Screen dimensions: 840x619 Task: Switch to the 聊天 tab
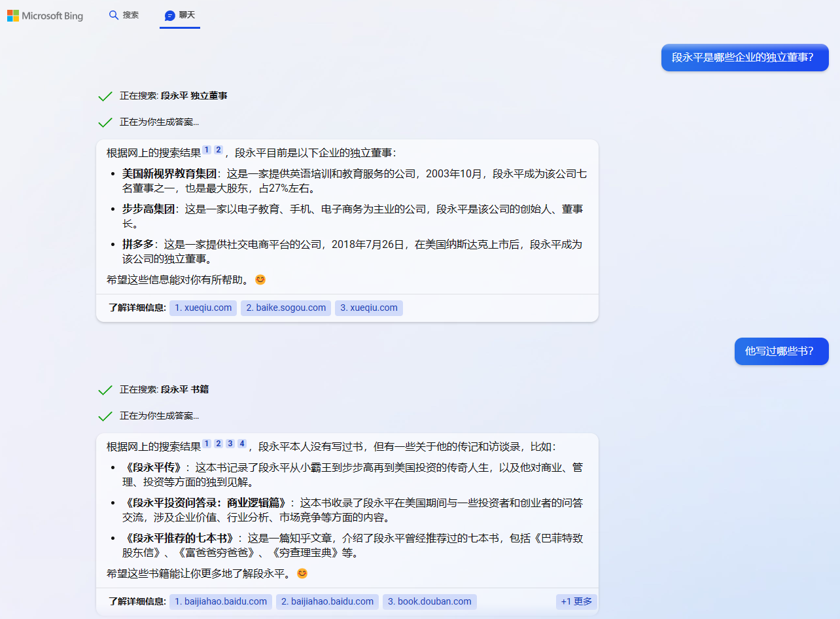(179, 14)
